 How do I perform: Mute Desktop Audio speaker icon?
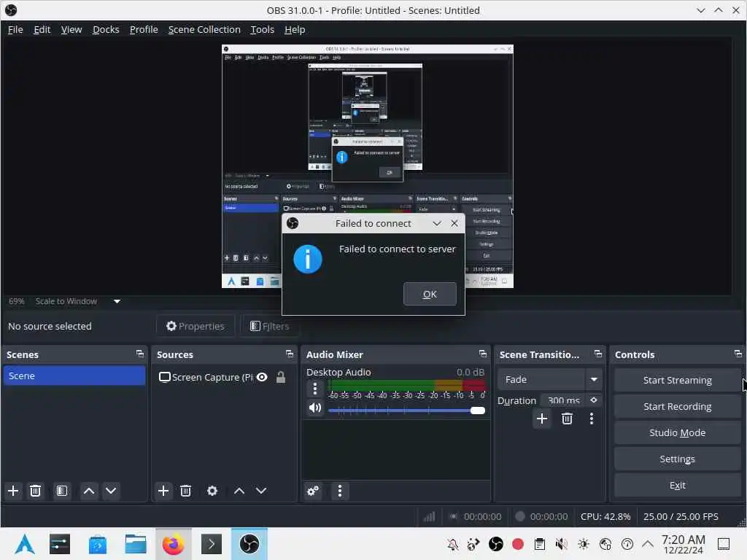tap(315, 408)
